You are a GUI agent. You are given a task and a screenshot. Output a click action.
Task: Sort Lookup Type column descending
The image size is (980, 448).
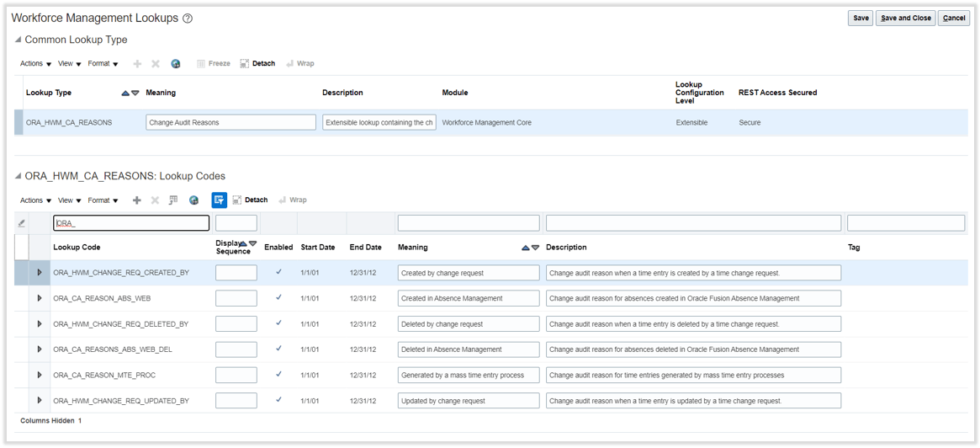coord(135,93)
